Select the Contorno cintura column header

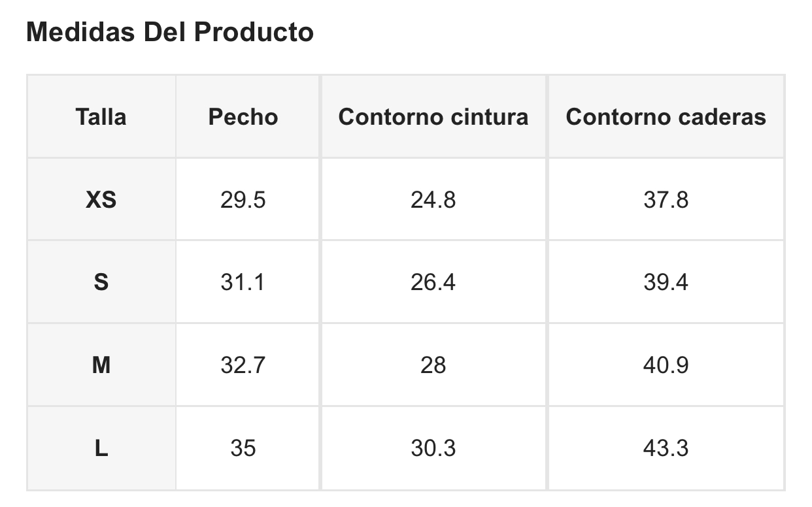tap(433, 117)
